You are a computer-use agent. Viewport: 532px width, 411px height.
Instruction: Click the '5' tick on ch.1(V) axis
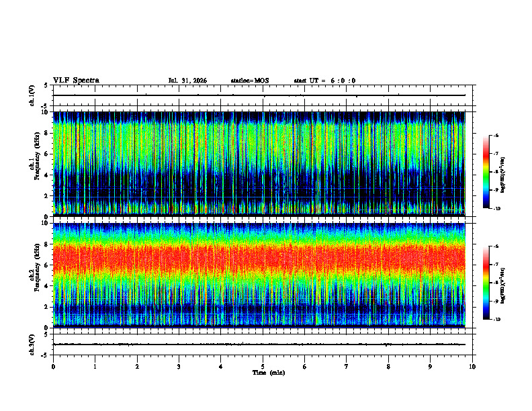pyautogui.click(x=46, y=86)
